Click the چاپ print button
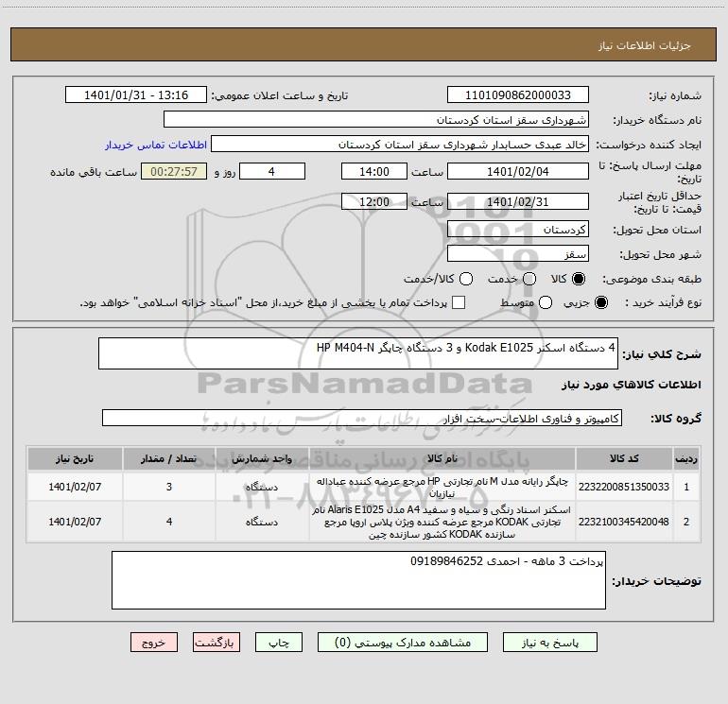 [x=279, y=643]
